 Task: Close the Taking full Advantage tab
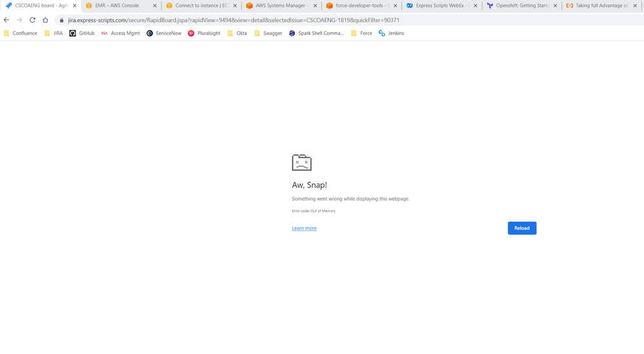pyautogui.click(x=635, y=6)
